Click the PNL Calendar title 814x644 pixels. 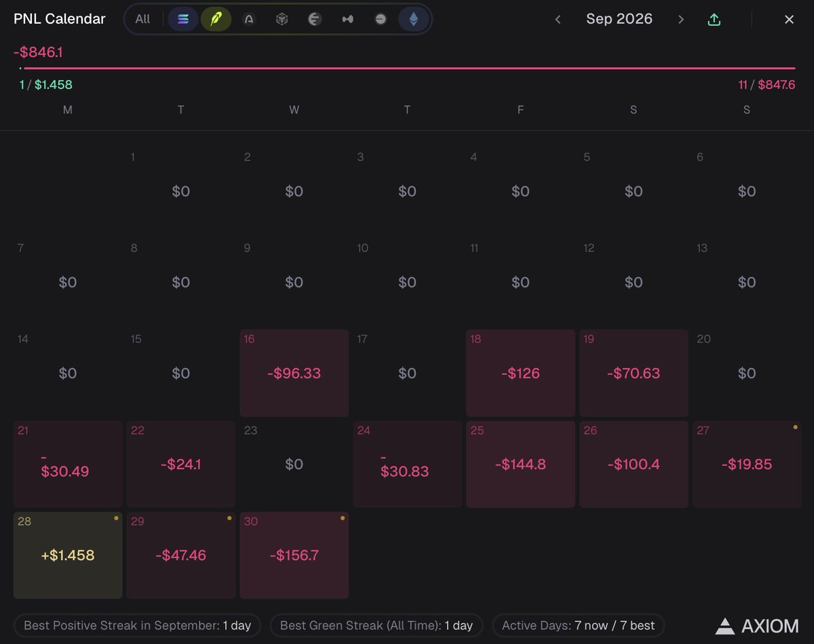pyautogui.click(x=60, y=19)
